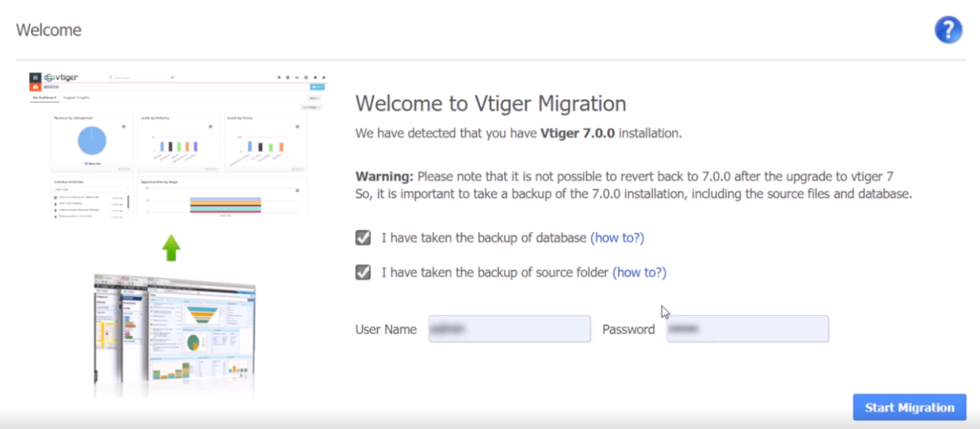The image size is (980, 429).
Task: Focus the Password input field
Action: point(747,329)
